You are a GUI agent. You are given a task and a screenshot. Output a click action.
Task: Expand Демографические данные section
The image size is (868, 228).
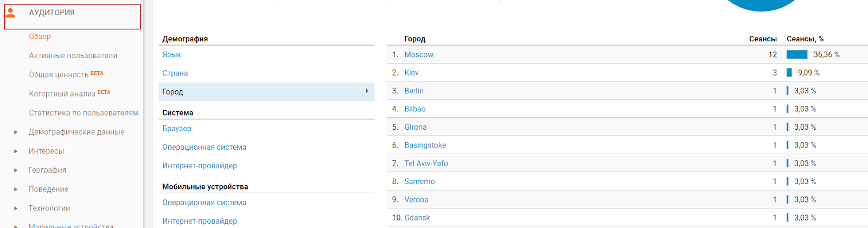16,132
